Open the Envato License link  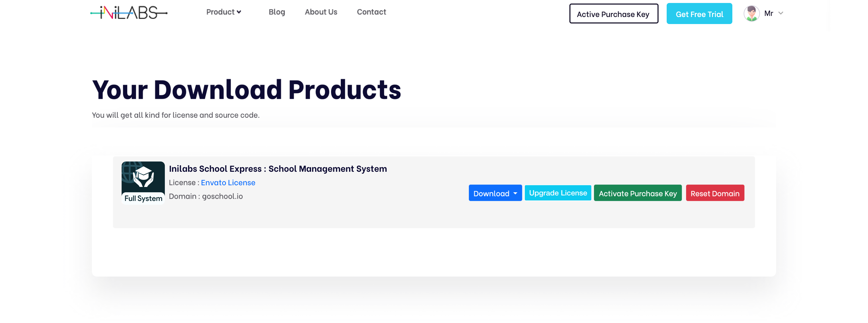click(x=228, y=183)
